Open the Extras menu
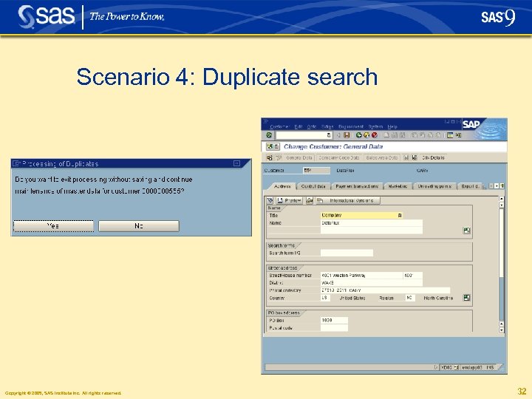Screen dimensions: 532x399 pyautogui.click(x=327, y=126)
